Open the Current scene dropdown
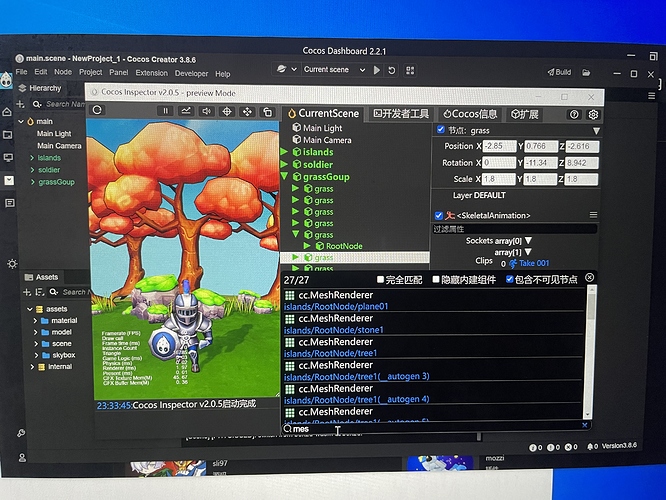The width and height of the screenshot is (666, 500). (x=334, y=70)
